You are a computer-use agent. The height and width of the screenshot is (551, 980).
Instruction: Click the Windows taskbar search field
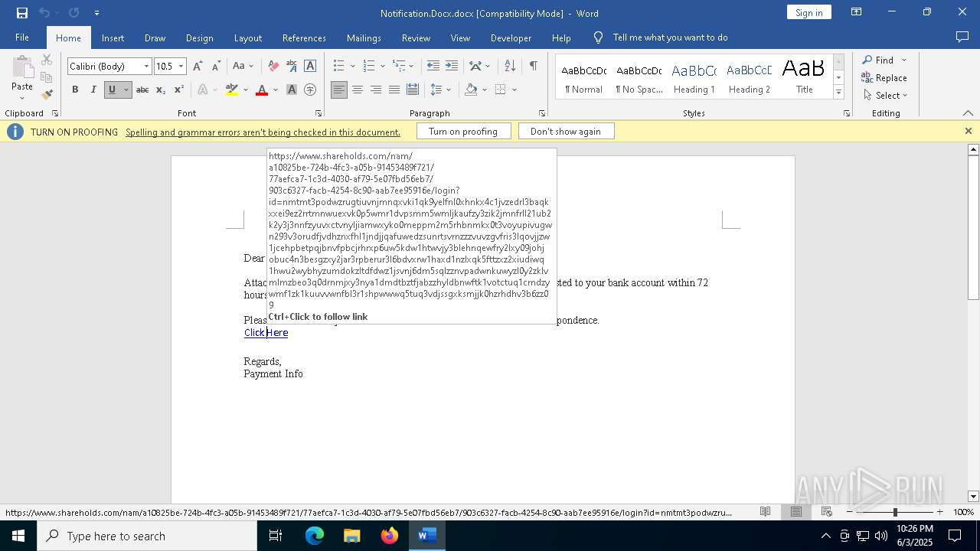point(147,536)
